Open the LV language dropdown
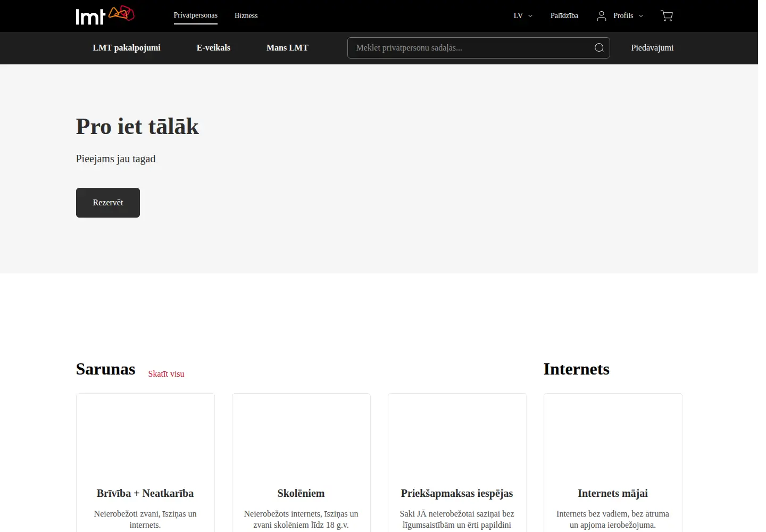Screen dimensions: 766x532 tap(523, 16)
